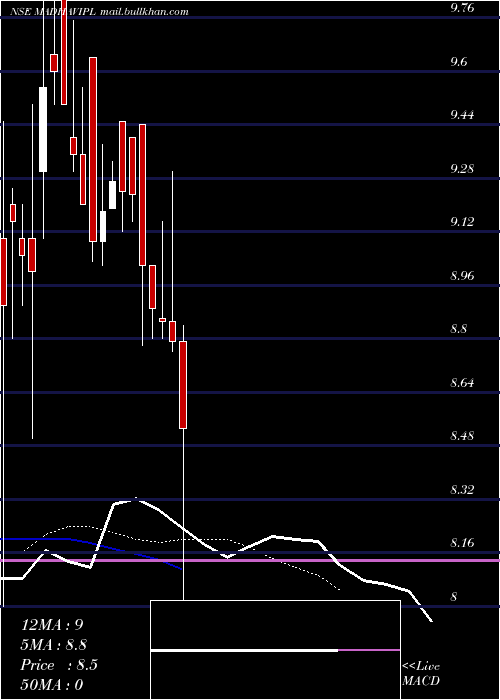
Task: Click the magenta horizontal price line
Action: tap(250, 560)
